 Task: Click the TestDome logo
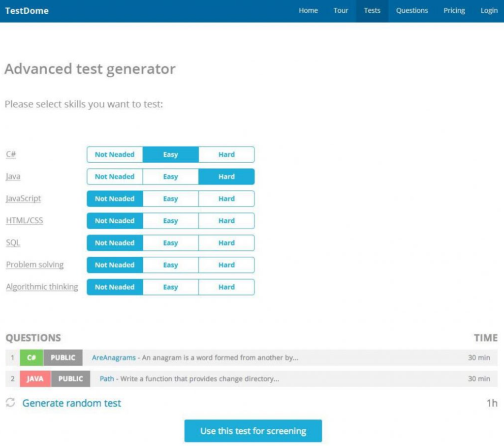27,11
